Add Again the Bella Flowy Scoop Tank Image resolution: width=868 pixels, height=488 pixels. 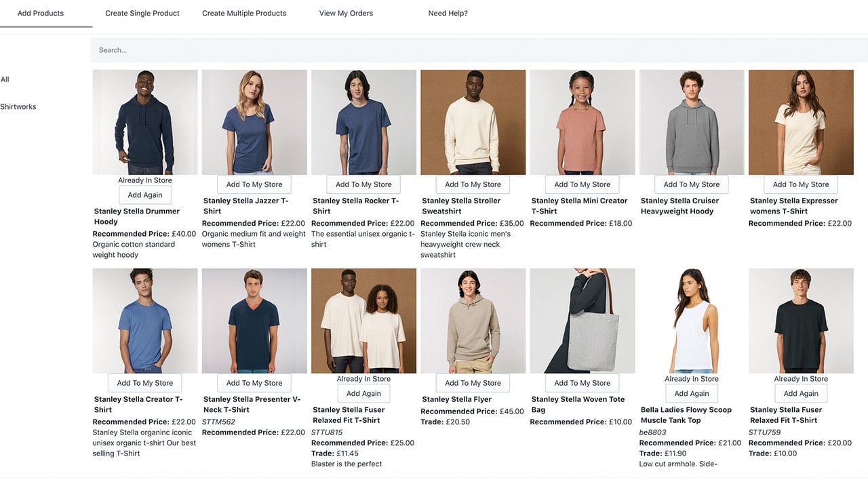click(x=692, y=394)
